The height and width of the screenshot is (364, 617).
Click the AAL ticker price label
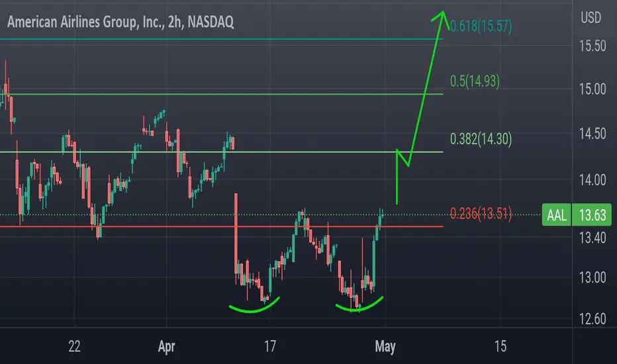[556, 215]
